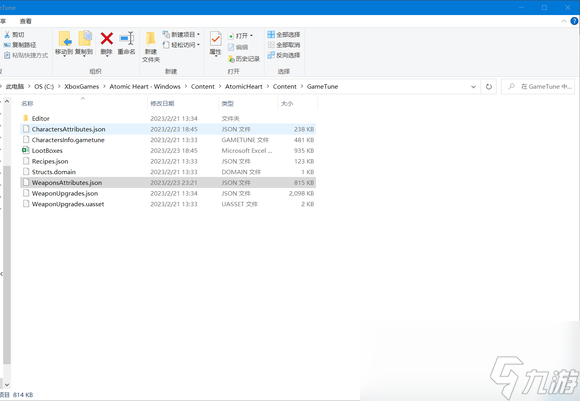Open the Delete (删除) dropdown arrow
580x401 pixels.
pos(107,56)
